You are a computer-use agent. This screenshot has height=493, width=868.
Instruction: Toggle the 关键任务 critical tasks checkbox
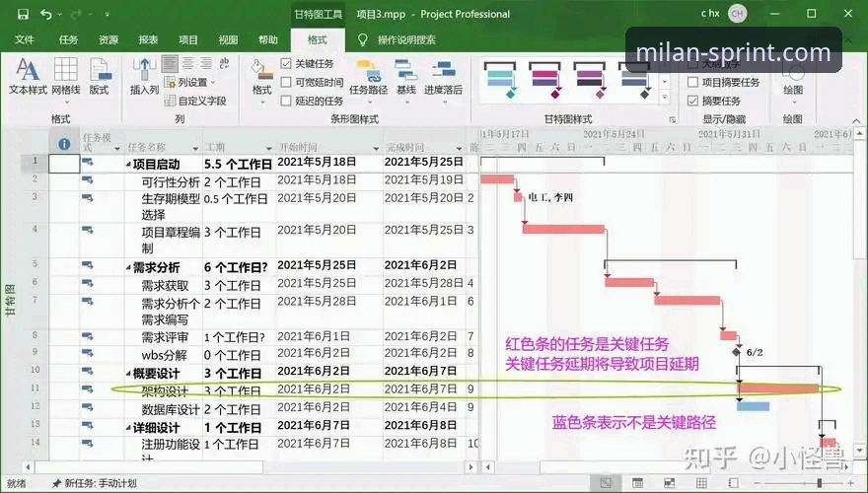coord(286,64)
